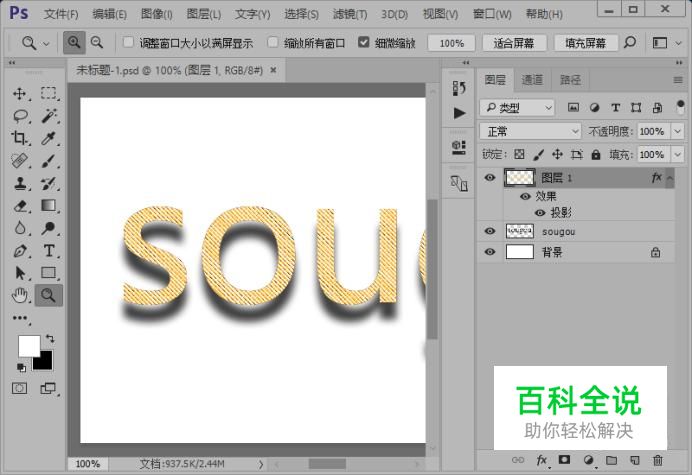The image size is (692, 475).
Task: Select the Crop tool
Action: click(19, 138)
